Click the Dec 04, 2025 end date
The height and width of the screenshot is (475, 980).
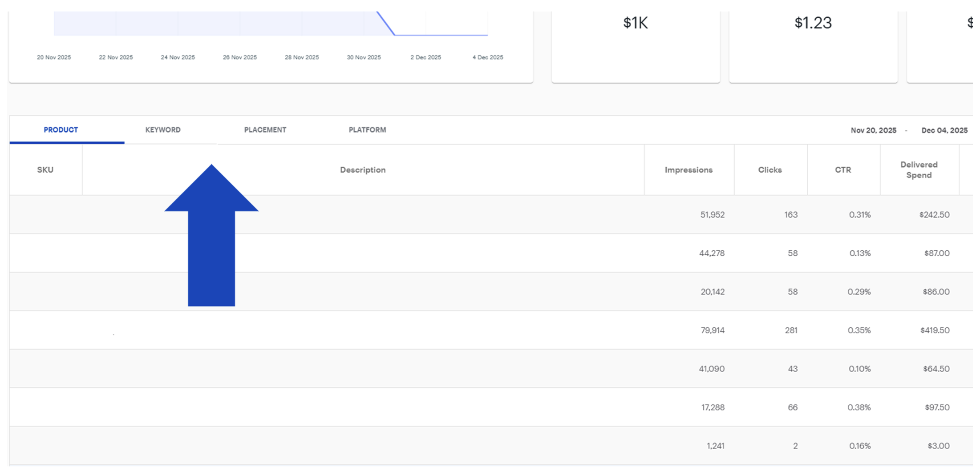click(x=944, y=130)
